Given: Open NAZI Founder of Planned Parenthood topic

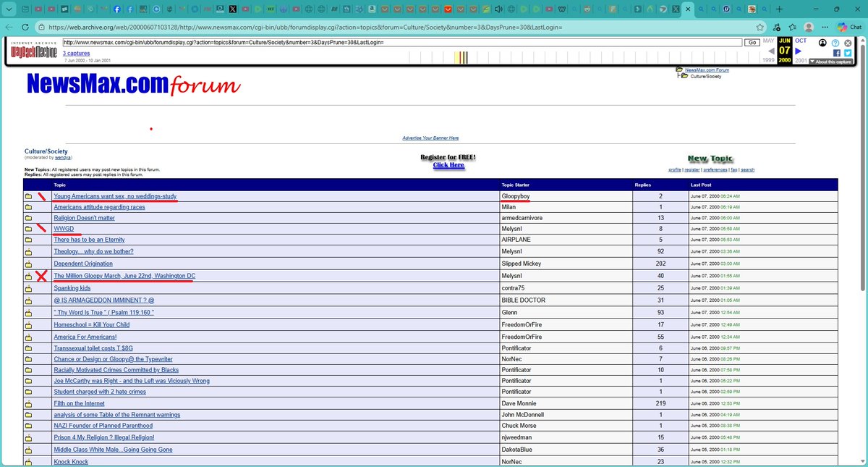Looking at the screenshot, I should coord(103,426).
